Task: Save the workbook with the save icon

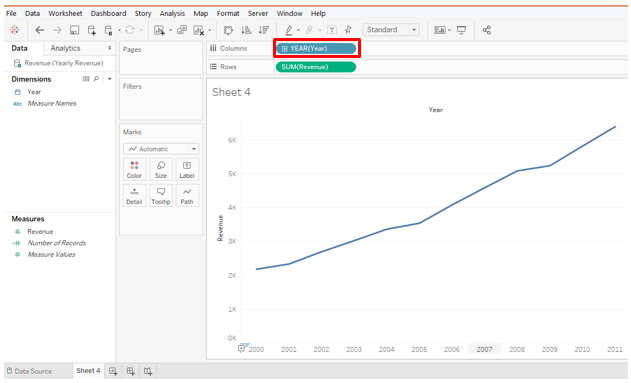Action: coord(74,30)
